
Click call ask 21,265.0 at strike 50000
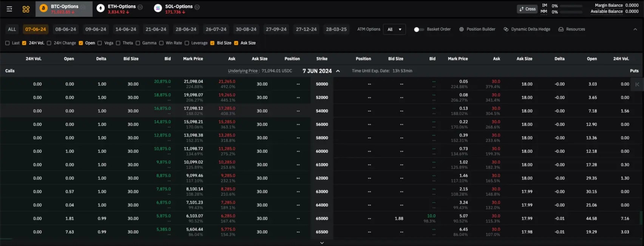(x=227, y=81)
